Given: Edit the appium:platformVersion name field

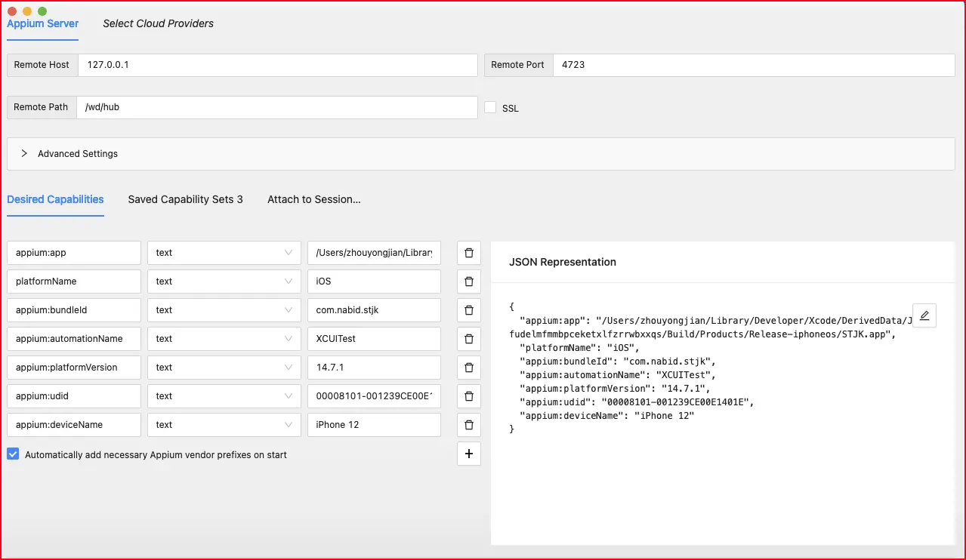Looking at the screenshot, I should pos(74,368).
